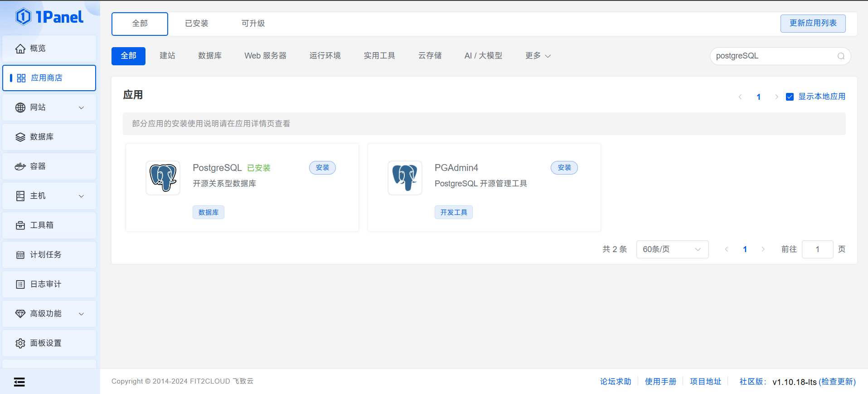
Task: Click the 共 2 条 total count
Action: pos(614,249)
